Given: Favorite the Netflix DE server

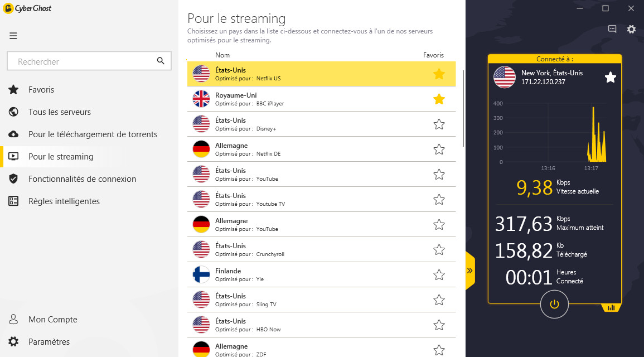Looking at the screenshot, I should coord(439,149).
